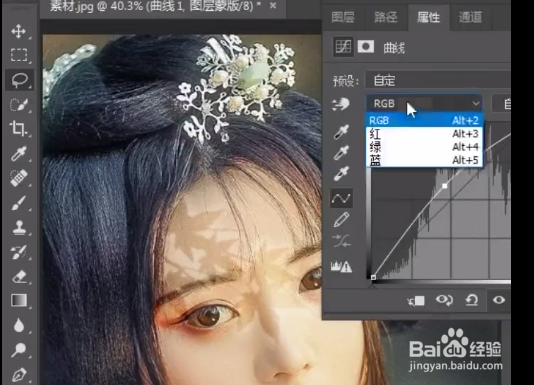Viewport: 534px width, 385px height.
Task: Select the Crop tool
Action: click(x=18, y=129)
